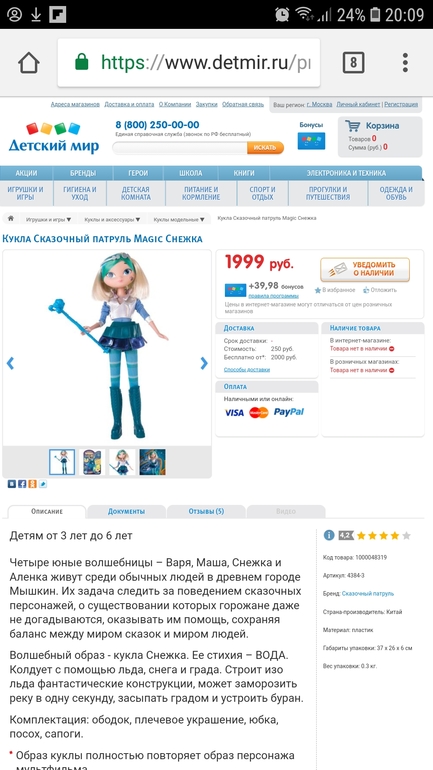The height and width of the screenshot is (770, 433).
Task: Rate using the star rating bar
Action: 383,535
